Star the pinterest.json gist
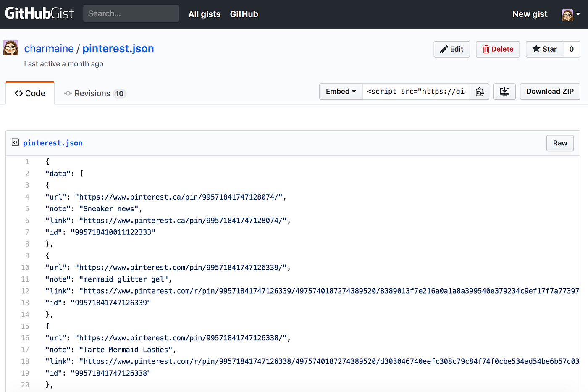The width and height of the screenshot is (588, 392). pyautogui.click(x=544, y=49)
